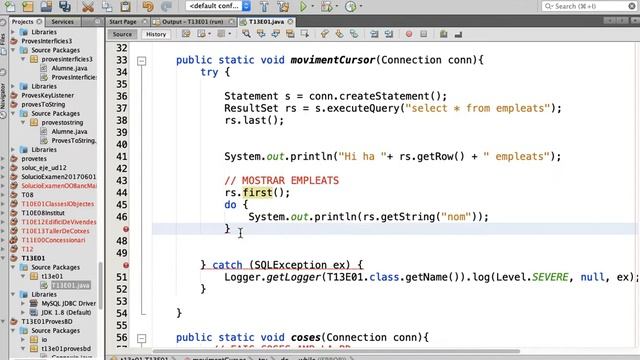Collapse coses method fold marker

click(x=142, y=338)
